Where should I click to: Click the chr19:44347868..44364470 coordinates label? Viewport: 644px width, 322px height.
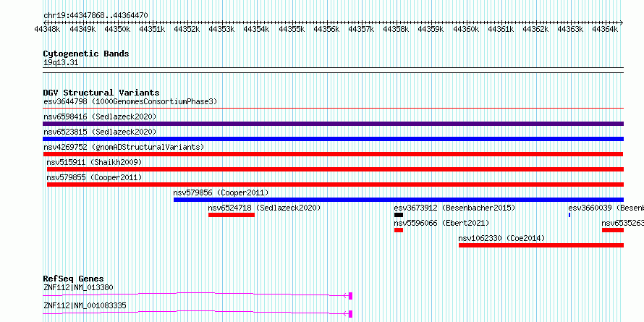click(96, 15)
